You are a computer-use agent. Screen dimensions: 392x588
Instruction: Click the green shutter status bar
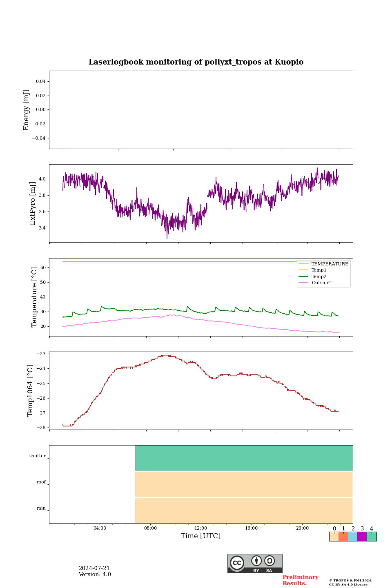tap(244, 458)
